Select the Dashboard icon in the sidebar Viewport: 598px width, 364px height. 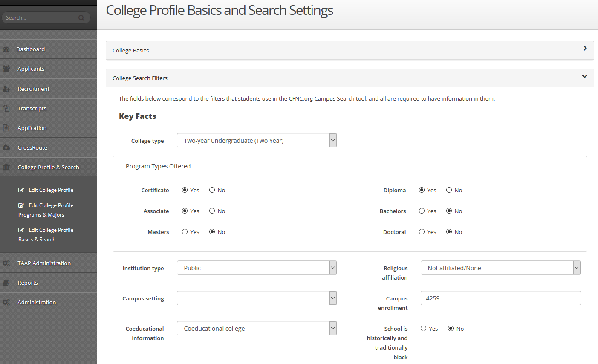[6, 49]
